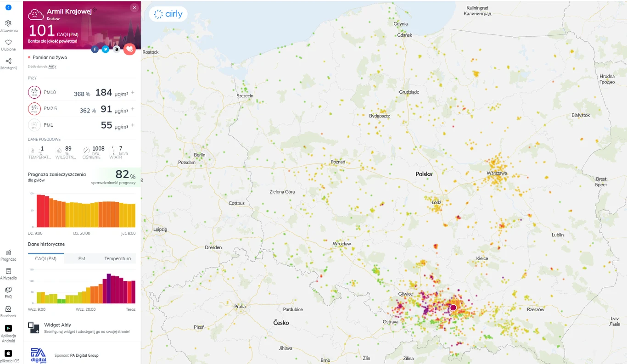Click the Pomiar na żywo label

(50, 57)
